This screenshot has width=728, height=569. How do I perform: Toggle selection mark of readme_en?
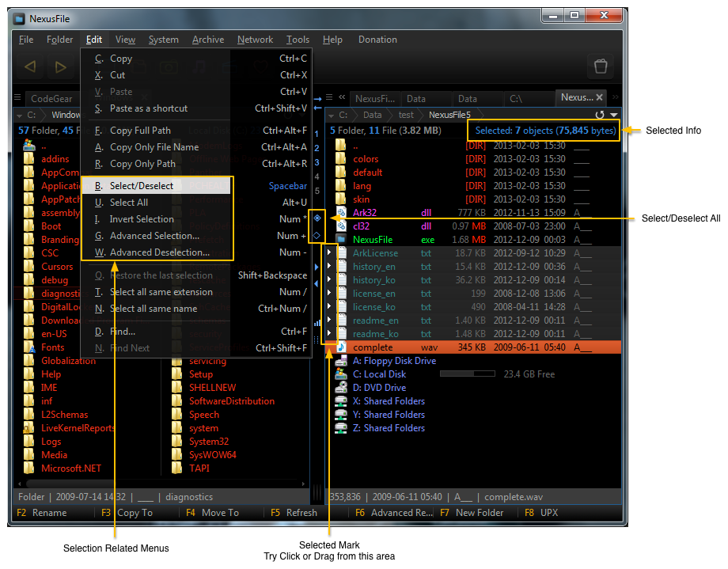[x=328, y=320]
